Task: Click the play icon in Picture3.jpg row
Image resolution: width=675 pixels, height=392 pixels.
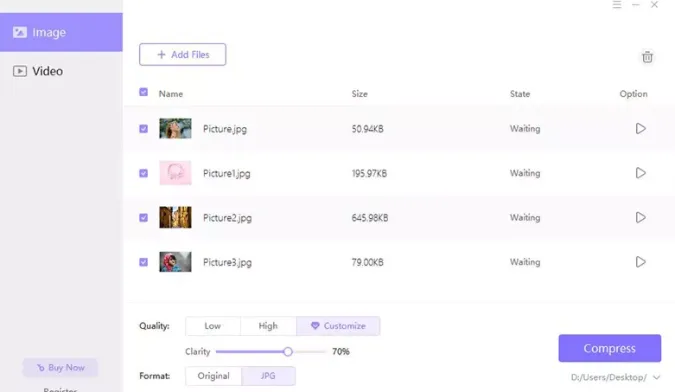Action: click(640, 262)
